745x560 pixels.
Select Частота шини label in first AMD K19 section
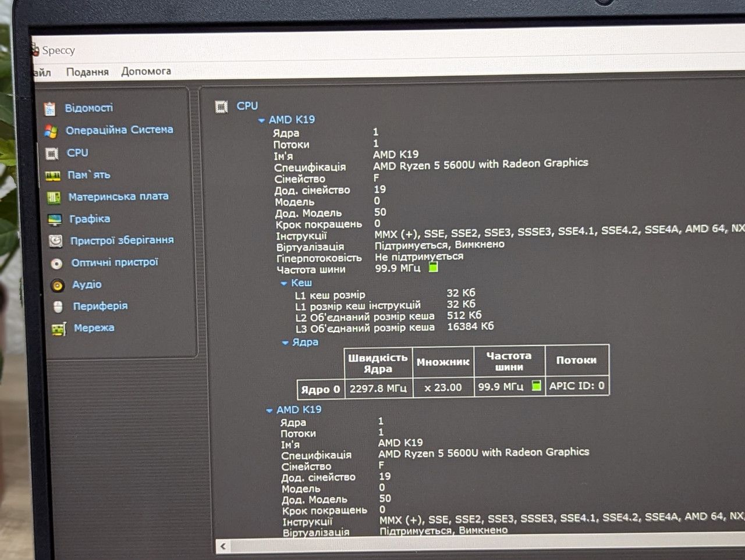pyautogui.click(x=311, y=270)
